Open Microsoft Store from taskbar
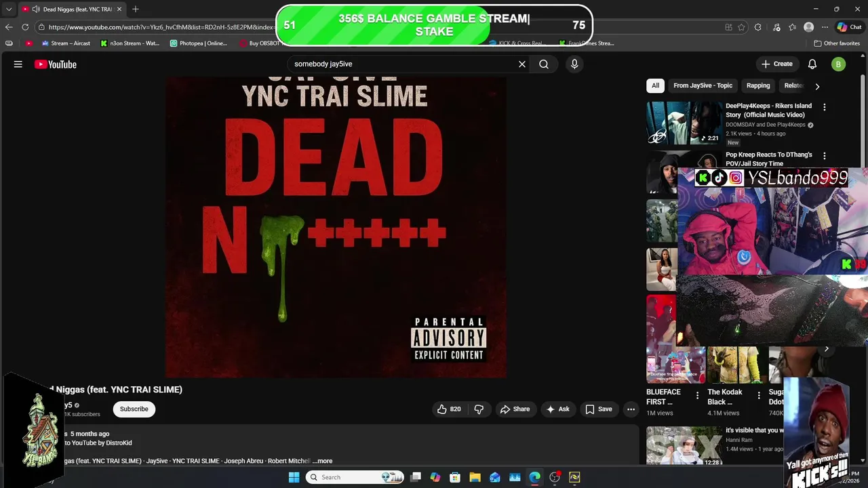 pos(455,477)
